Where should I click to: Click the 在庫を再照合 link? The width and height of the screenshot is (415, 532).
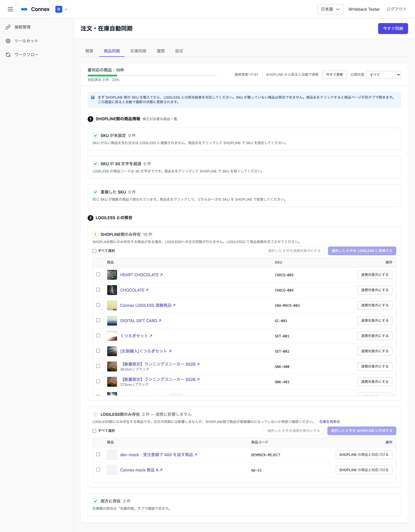click(330, 422)
